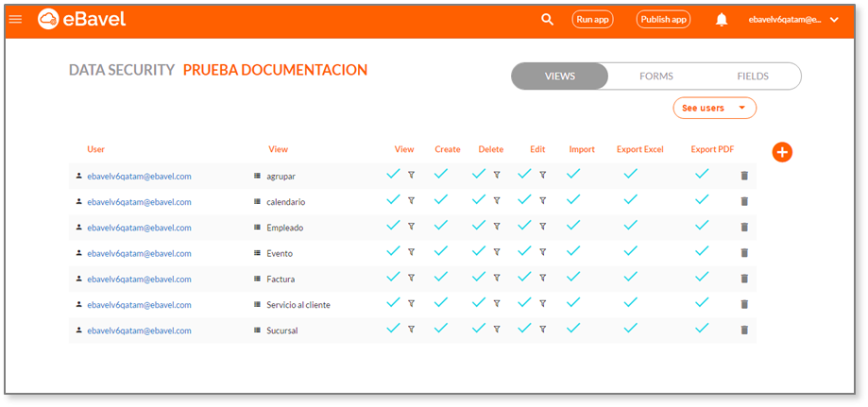Select the Empleado view name

284,228
